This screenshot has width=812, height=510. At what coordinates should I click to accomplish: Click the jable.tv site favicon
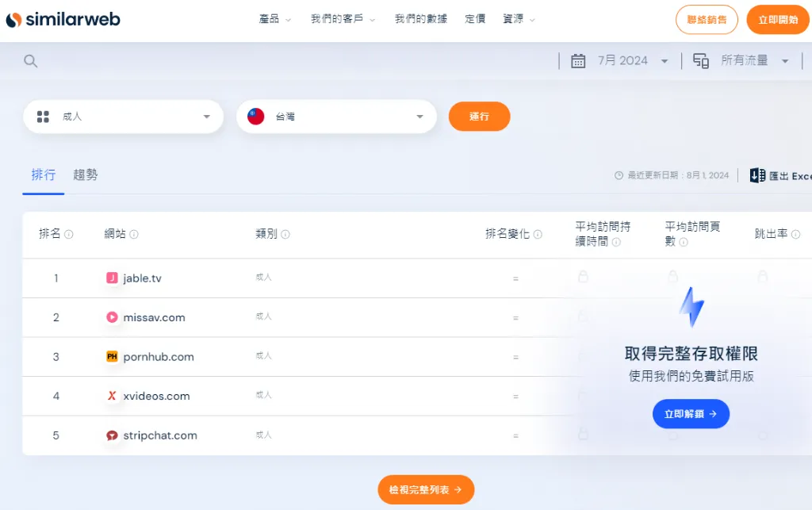tap(112, 278)
